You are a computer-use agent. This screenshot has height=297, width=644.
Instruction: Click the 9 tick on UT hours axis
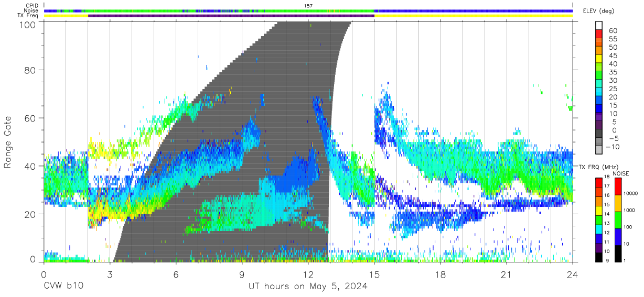click(x=242, y=274)
